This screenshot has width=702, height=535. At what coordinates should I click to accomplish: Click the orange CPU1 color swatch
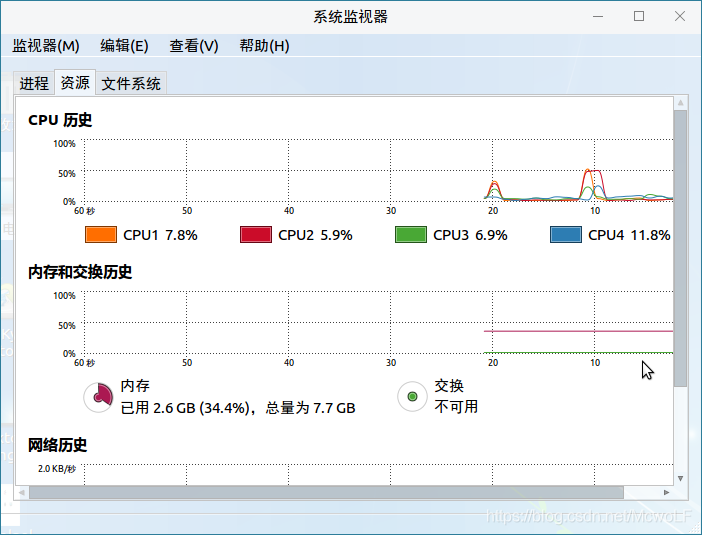tap(101, 235)
